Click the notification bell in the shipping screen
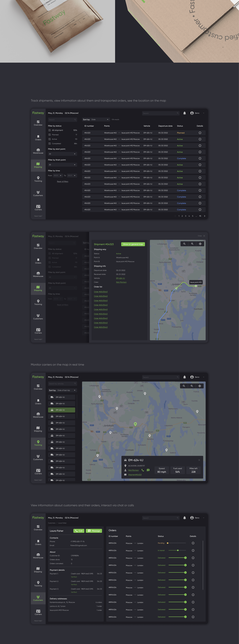This screenshot has width=239, height=644. click(184, 113)
